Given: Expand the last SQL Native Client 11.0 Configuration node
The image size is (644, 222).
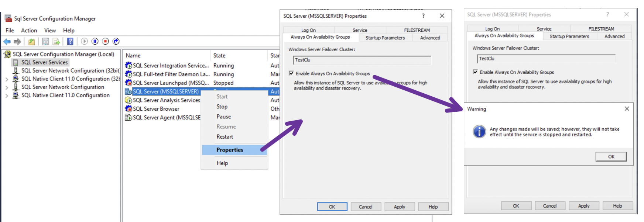Looking at the screenshot, I should 7,96.
